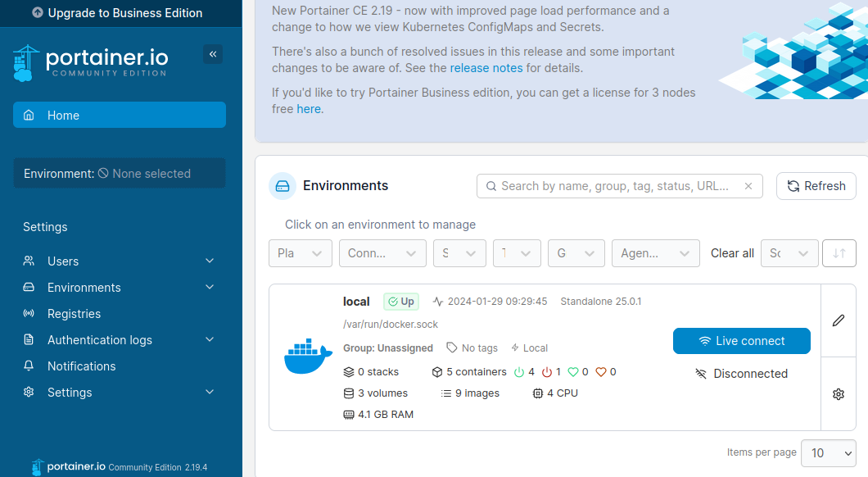Click the green running containers power icon
Screen dimensions: 868x477
click(x=519, y=372)
